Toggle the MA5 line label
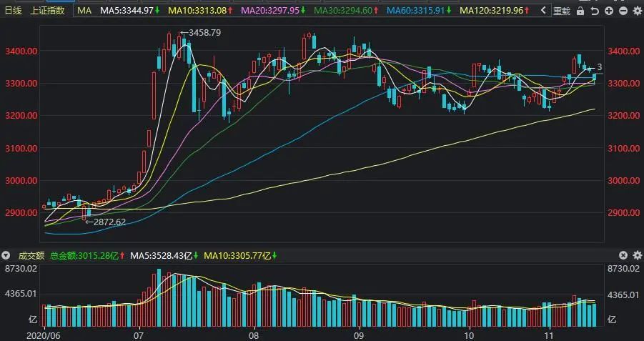 pos(130,11)
